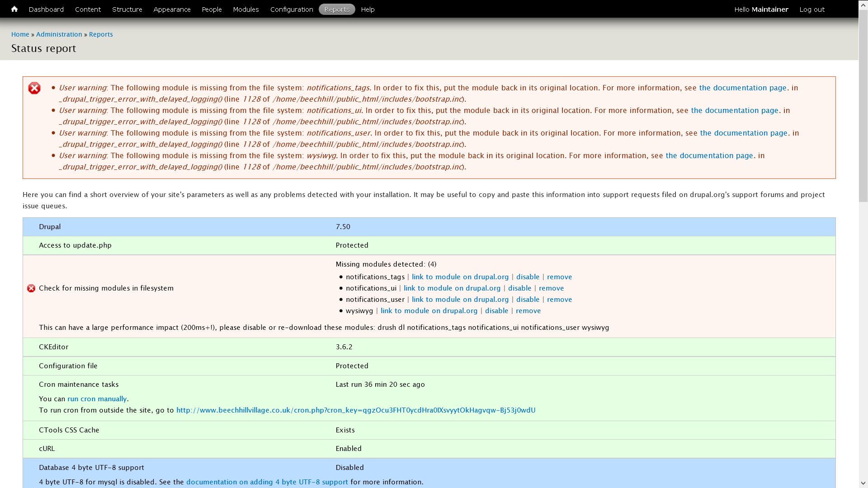Open the Content menu
Image resolution: width=868 pixels, height=488 pixels.
pyautogui.click(x=88, y=9)
